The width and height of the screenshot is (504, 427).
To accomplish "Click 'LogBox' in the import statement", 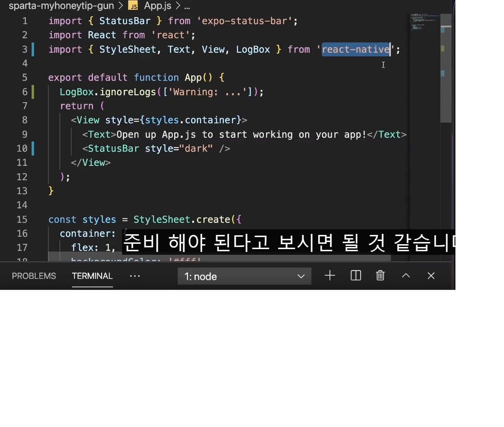I will pyautogui.click(x=253, y=49).
